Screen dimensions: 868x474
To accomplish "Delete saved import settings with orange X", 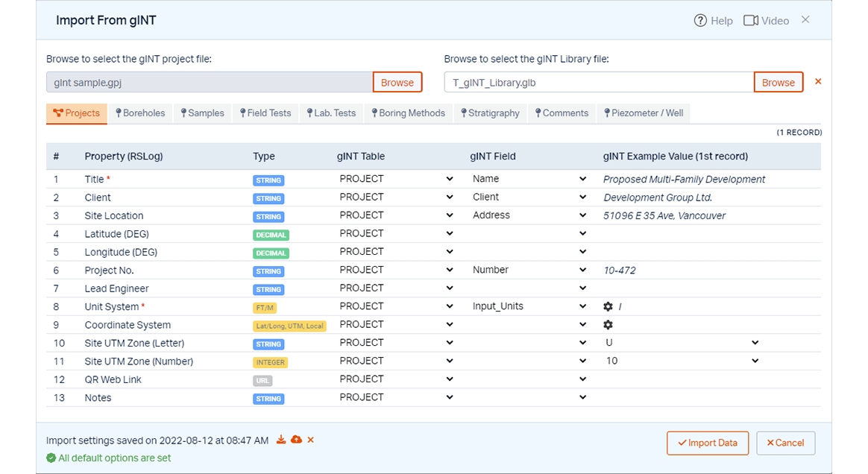I will pos(311,440).
